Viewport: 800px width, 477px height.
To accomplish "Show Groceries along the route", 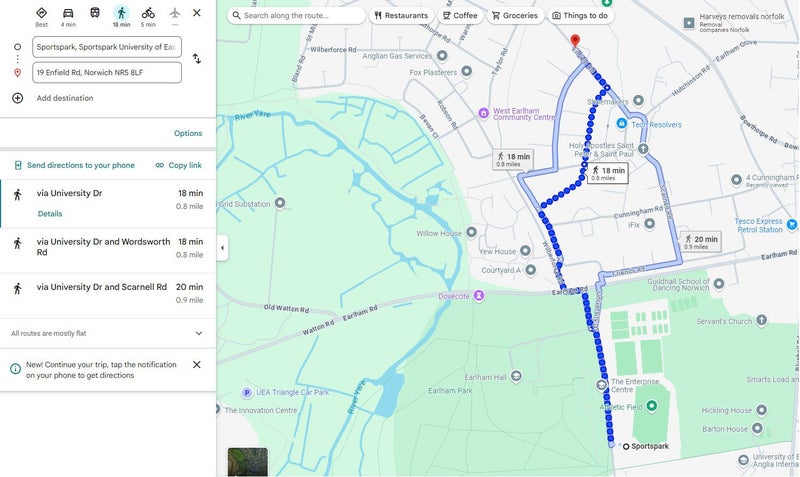I will click(x=515, y=16).
